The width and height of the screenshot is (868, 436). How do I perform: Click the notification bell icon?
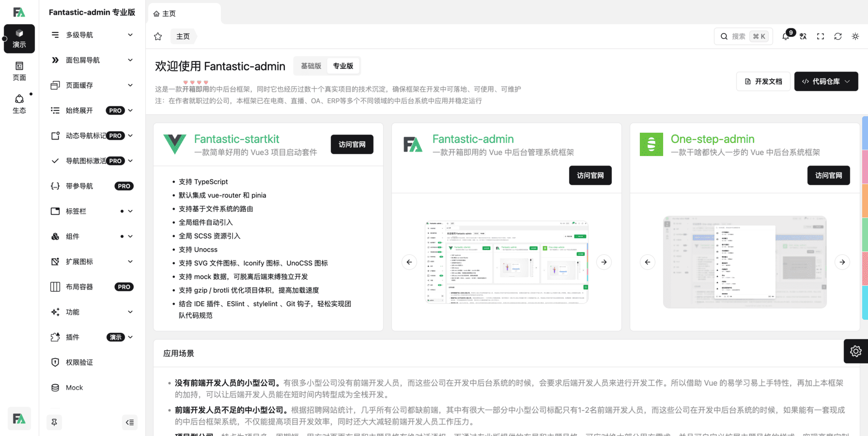tap(786, 36)
